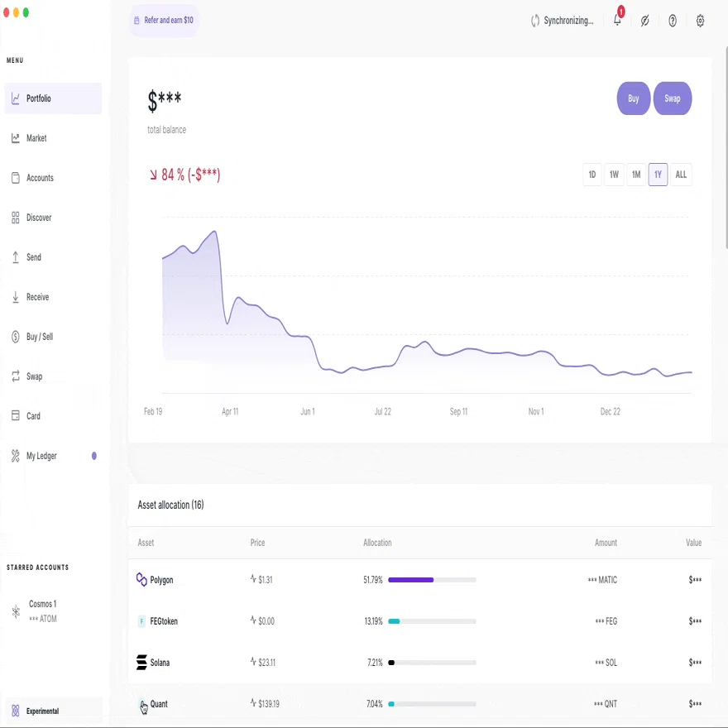The height and width of the screenshot is (728, 728).
Task: Click the Portfolio chart icon
Action: point(16,98)
